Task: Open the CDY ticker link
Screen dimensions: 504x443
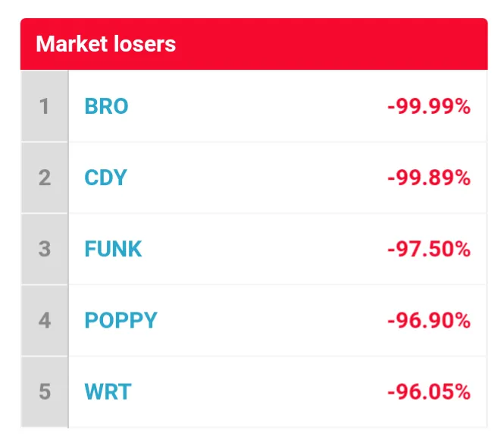Action: click(105, 178)
